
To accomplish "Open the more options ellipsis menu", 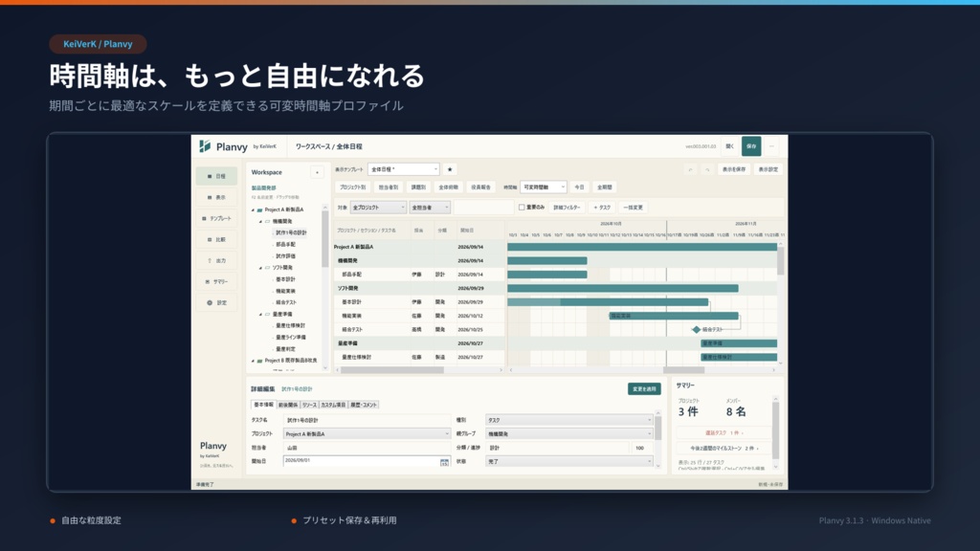I will tap(772, 146).
